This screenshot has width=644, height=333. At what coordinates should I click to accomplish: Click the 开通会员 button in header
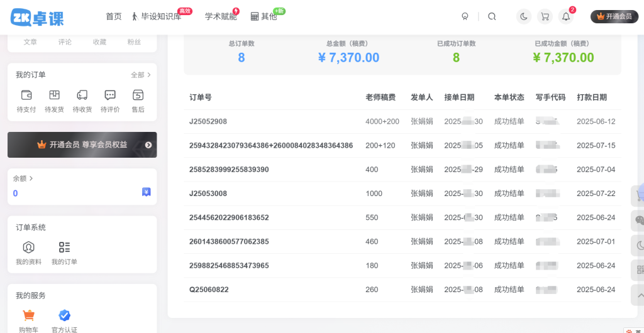(614, 16)
